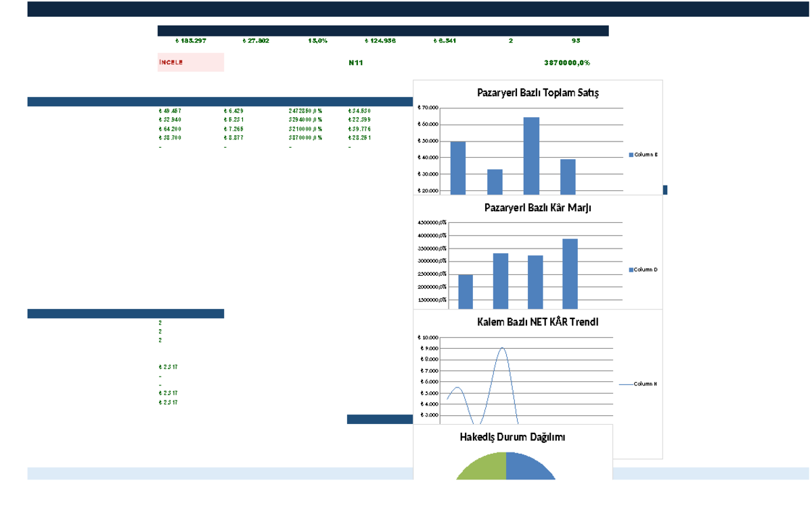Click the Pazaryeri Bazlı Toplam Satış chart title
Viewport: 812px width, 508px height.
[x=538, y=93]
